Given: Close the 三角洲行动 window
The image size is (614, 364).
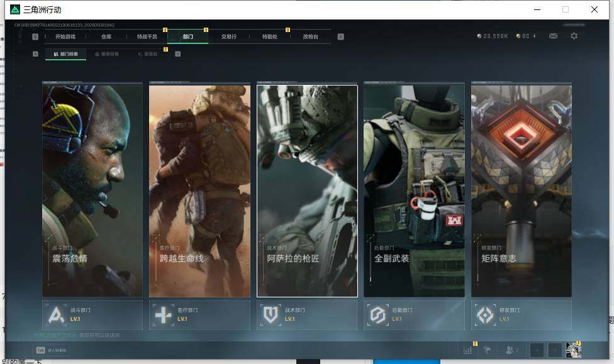Looking at the screenshot, I should click(594, 9).
